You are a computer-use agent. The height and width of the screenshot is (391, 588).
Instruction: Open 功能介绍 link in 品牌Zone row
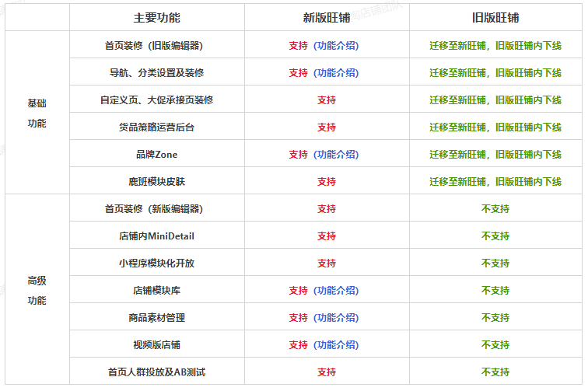tap(336, 155)
